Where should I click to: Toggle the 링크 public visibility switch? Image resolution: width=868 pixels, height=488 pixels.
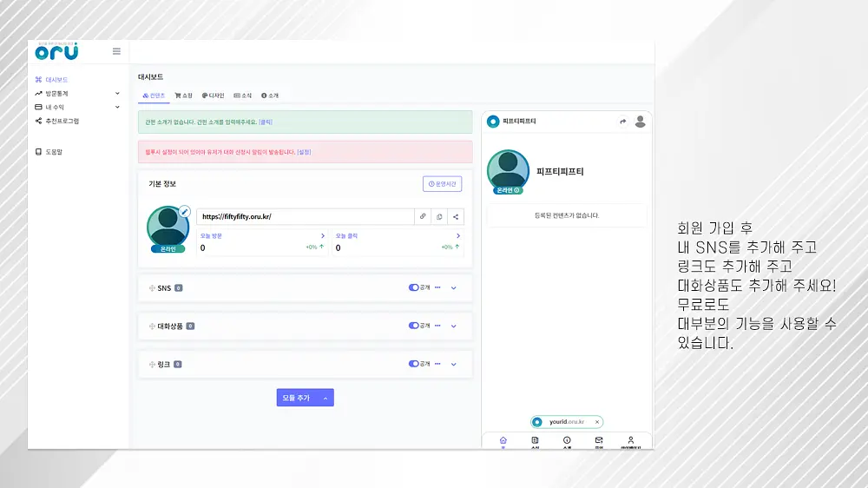point(413,364)
